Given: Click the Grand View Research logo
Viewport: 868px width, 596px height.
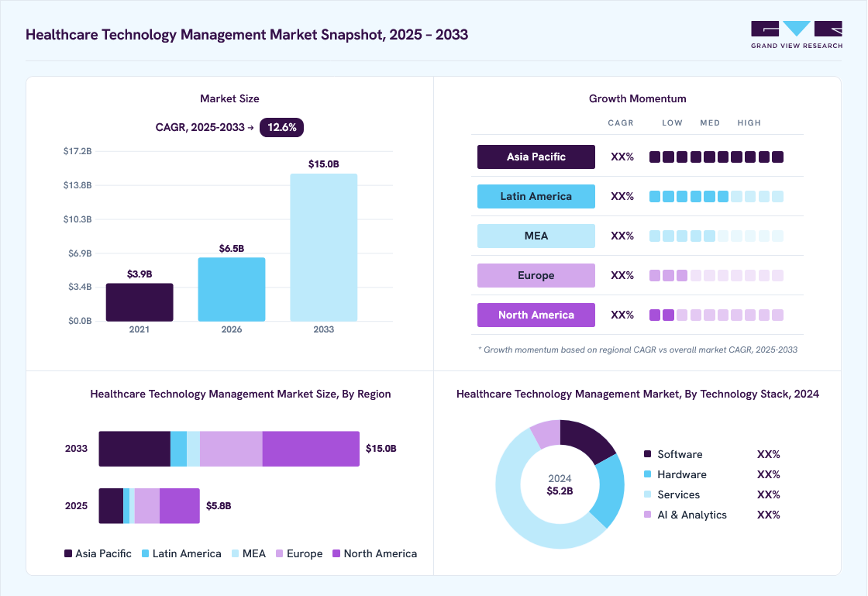Looking at the screenshot, I should pyautogui.click(x=796, y=34).
